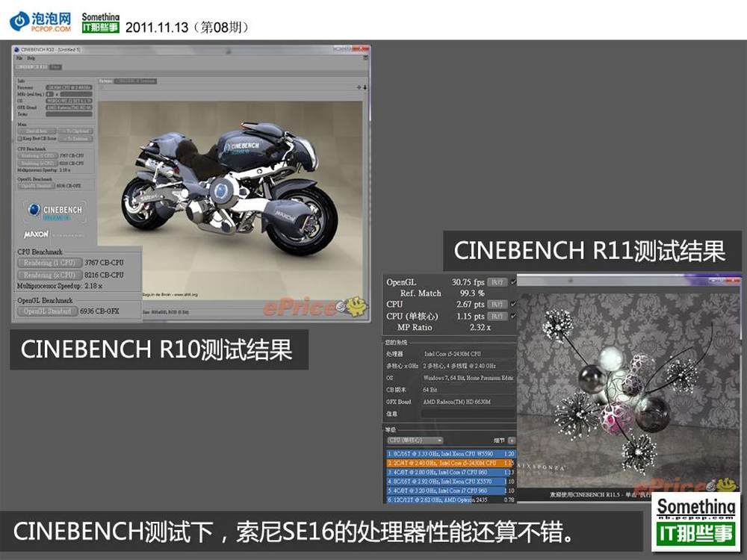747x560 pixels.
Task: Select the Pictures tab above the render
Action: tap(106, 81)
